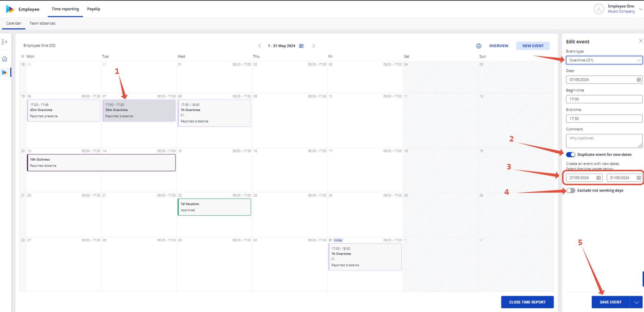This screenshot has height=312, width=644.
Task: Expand the sidebar with arrow icon
Action: point(5,42)
